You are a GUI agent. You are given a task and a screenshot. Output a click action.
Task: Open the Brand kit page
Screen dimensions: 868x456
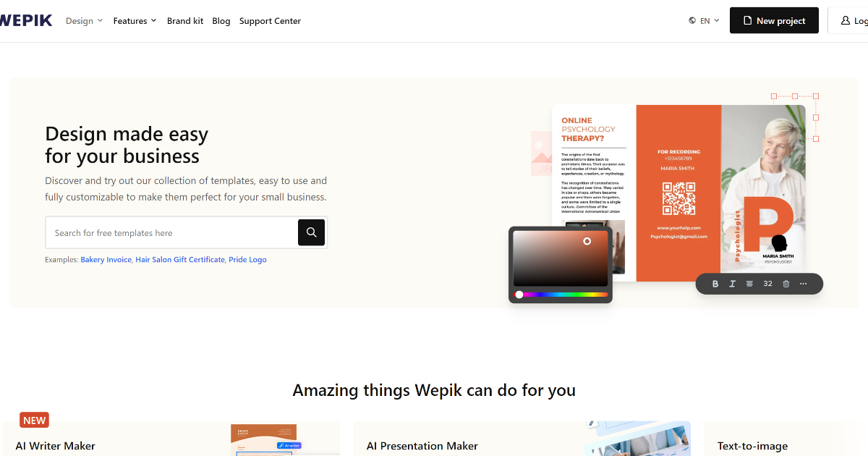tap(185, 21)
